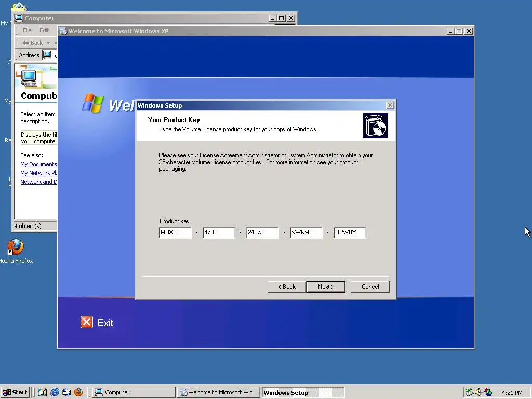Switch to Computer taskbar button

click(x=134, y=392)
